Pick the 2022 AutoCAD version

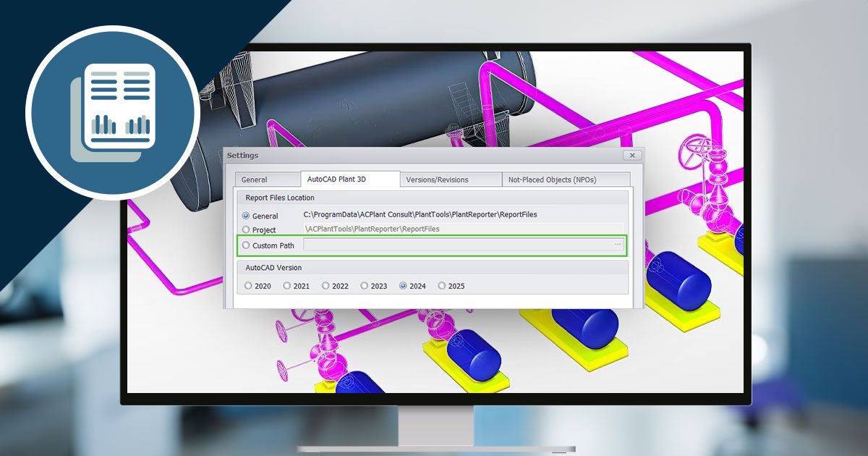pyautogui.click(x=326, y=286)
